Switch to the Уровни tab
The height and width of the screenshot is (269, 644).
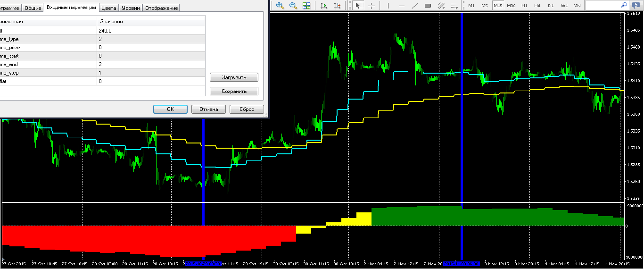tap(130, 8)
